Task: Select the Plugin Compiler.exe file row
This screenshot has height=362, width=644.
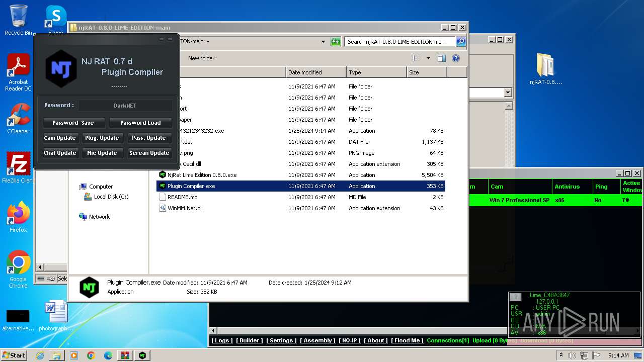Action: point(301,186)
